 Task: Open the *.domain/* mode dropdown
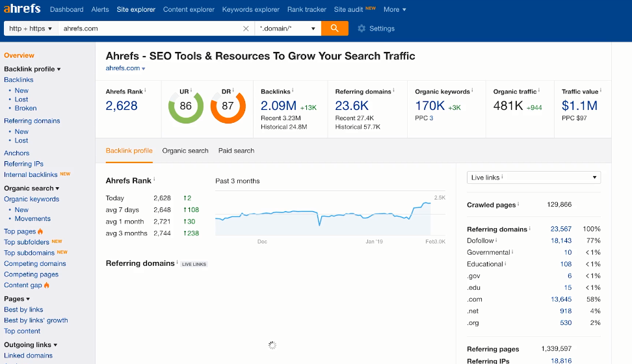point(288,29)
